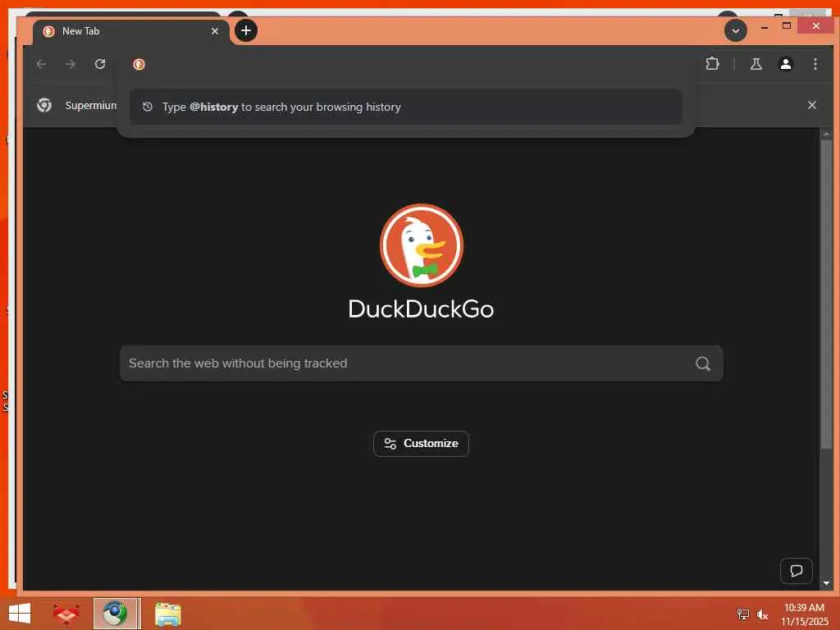Open the tab search dropdown arrow

736,30
